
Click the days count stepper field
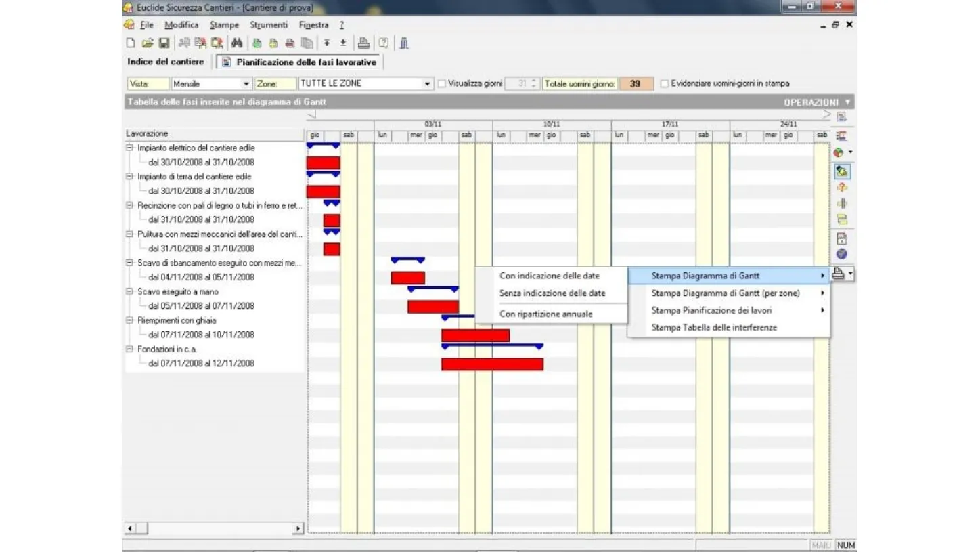[x=522, y=84]
